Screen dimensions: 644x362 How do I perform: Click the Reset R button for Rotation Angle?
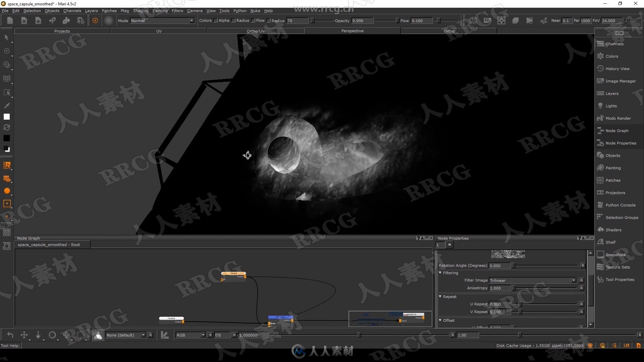click(583, 265)
